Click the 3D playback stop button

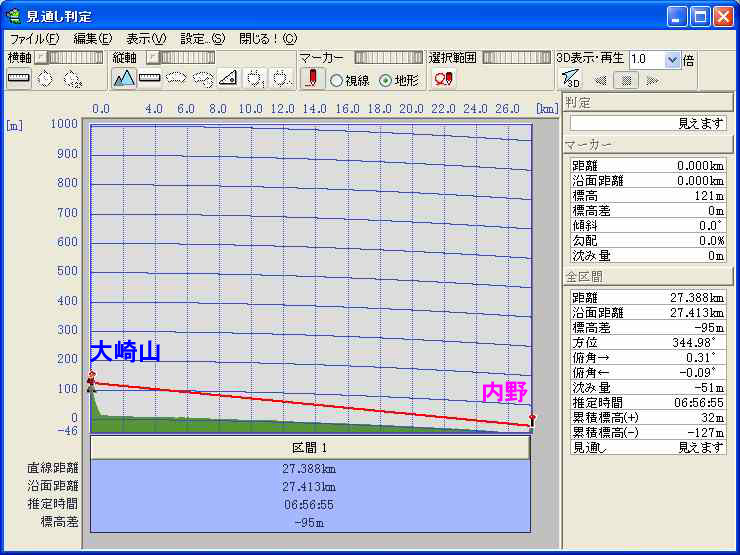coord(626,80)
